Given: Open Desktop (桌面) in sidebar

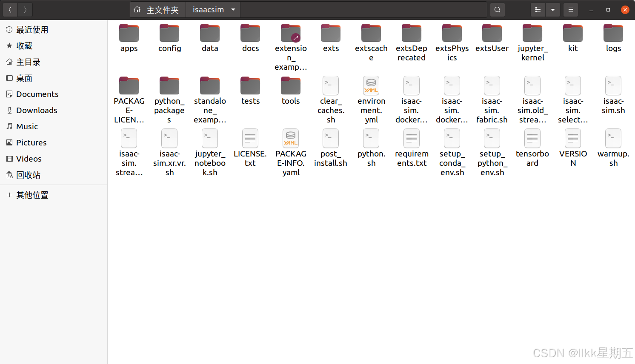Looking at the screenshot, I should (54, 78).
